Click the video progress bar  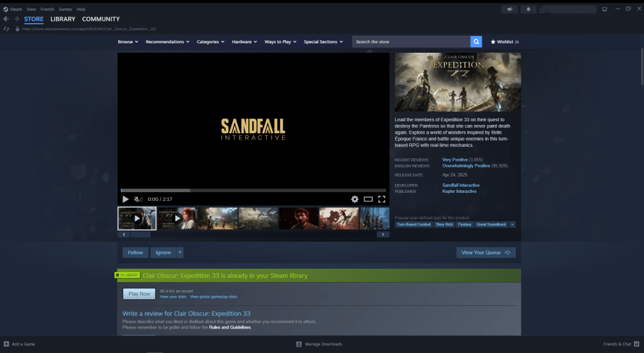pyautogui.click(x=253, y=190)
